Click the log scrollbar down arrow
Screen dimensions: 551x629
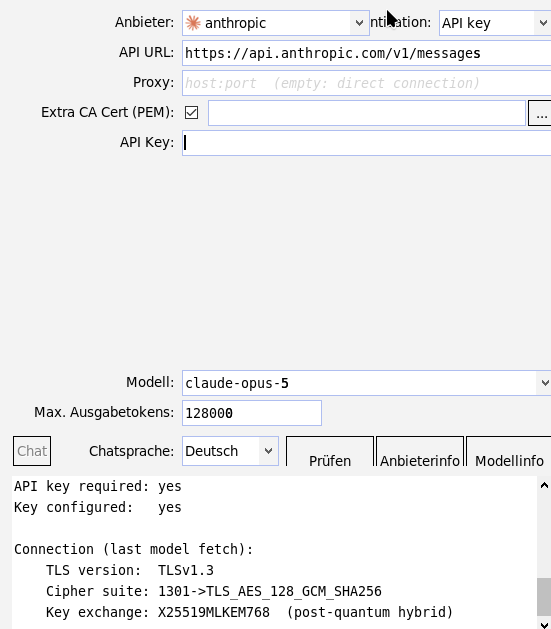[544, 624]
